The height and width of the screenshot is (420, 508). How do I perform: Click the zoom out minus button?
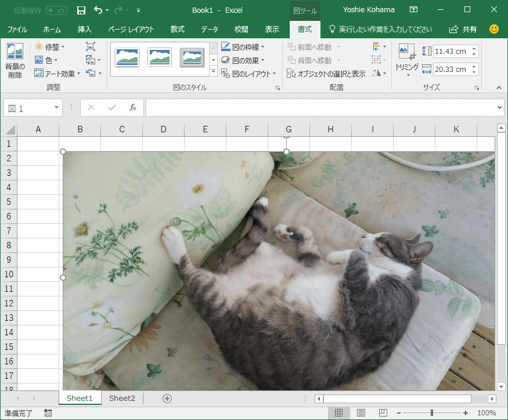[x=399, y=413]
